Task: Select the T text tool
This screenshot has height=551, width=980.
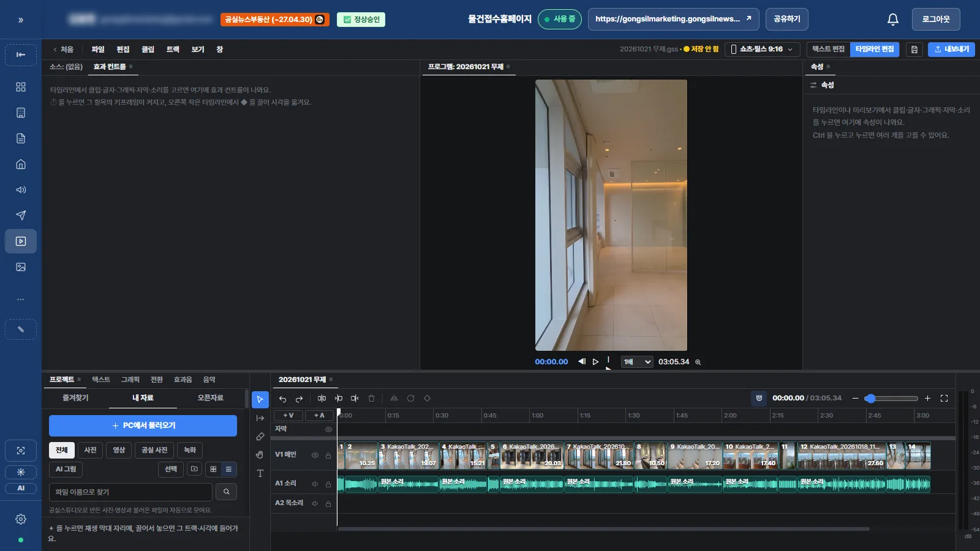Action: tap(260, 473)
